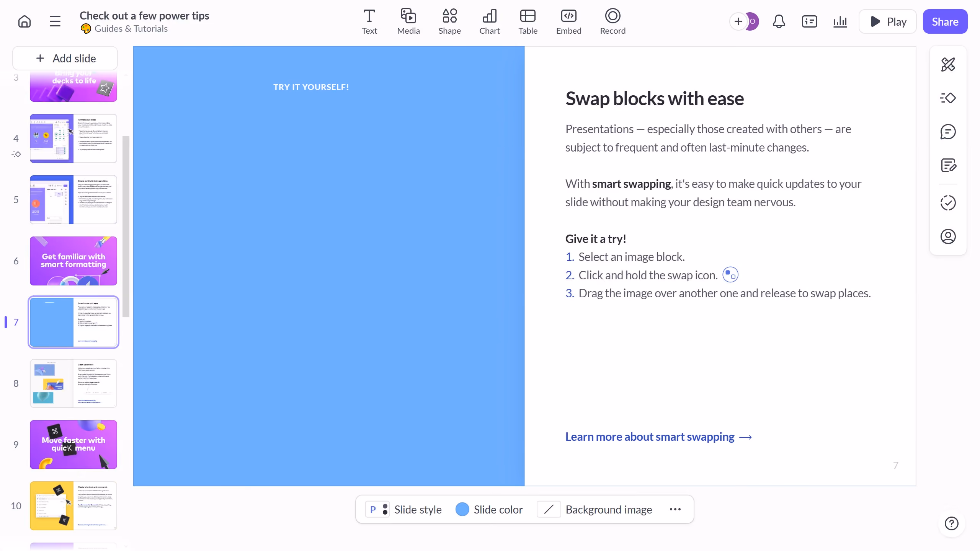
Task: Open the Slide style picker
Action: (x=403, y=509)
